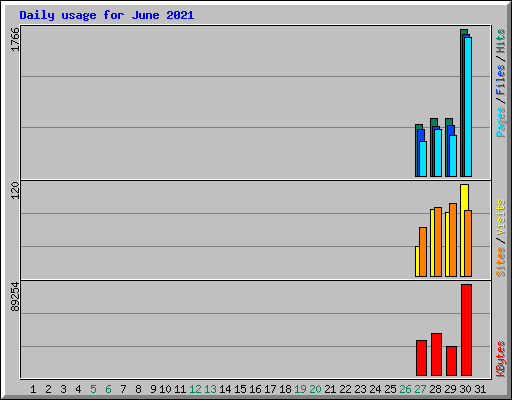The width and height of the screenshot is (512, 400).
Task: Click green weekend day label 20
Action: [x=315, y=389]
